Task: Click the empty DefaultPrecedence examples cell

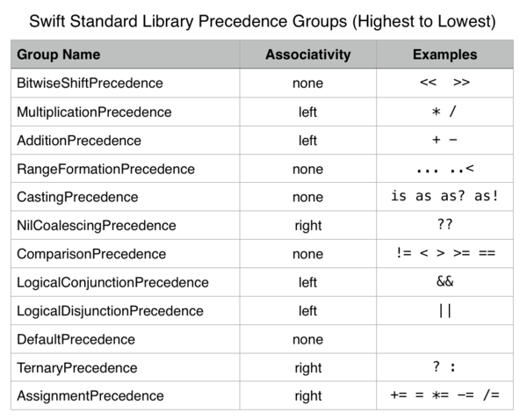Action: (x=444, y=339)
